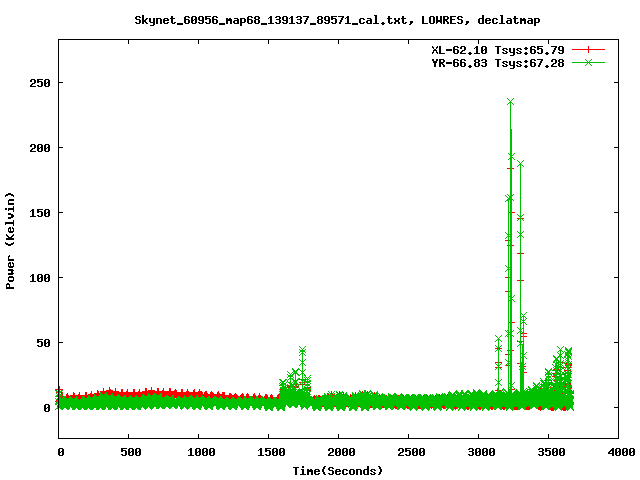640x480 pixels.
Task: Click the 4000 tick label on x-axis
Action: [617, 453]
